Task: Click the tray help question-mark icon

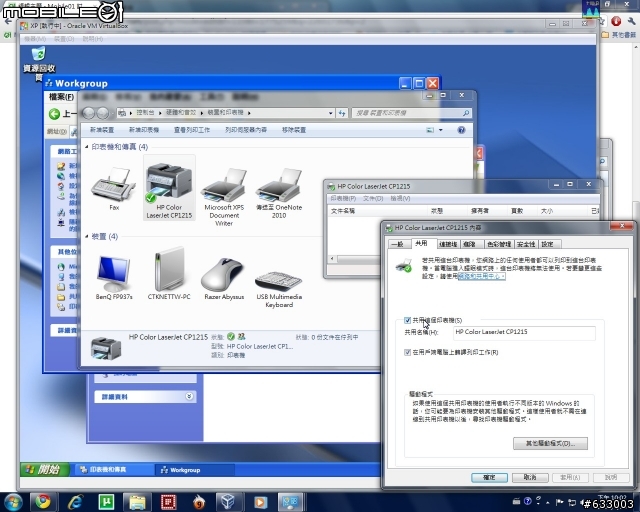Action: pyautogui.click(x=527, y=501)
